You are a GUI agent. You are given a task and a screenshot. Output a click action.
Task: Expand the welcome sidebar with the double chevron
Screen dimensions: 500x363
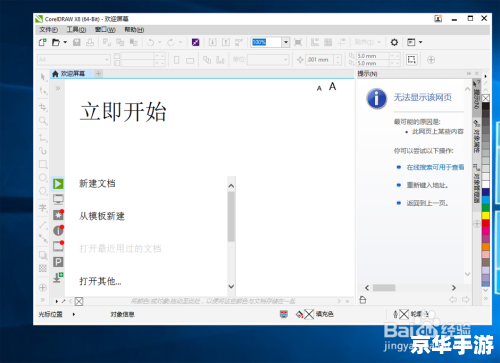58,88
